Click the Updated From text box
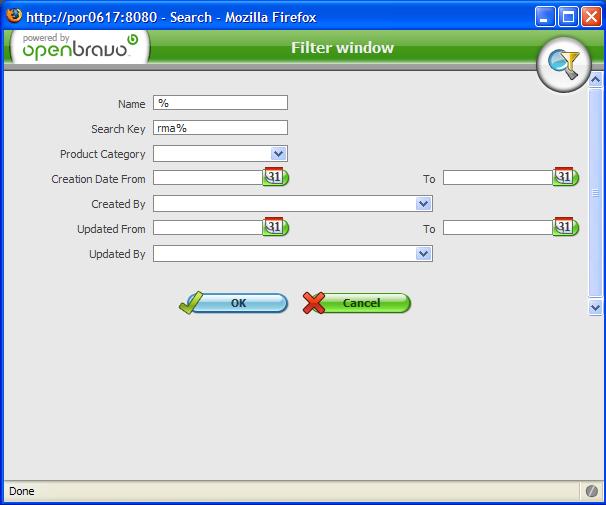Screen dimensions: 606x505 pos(208,228)
